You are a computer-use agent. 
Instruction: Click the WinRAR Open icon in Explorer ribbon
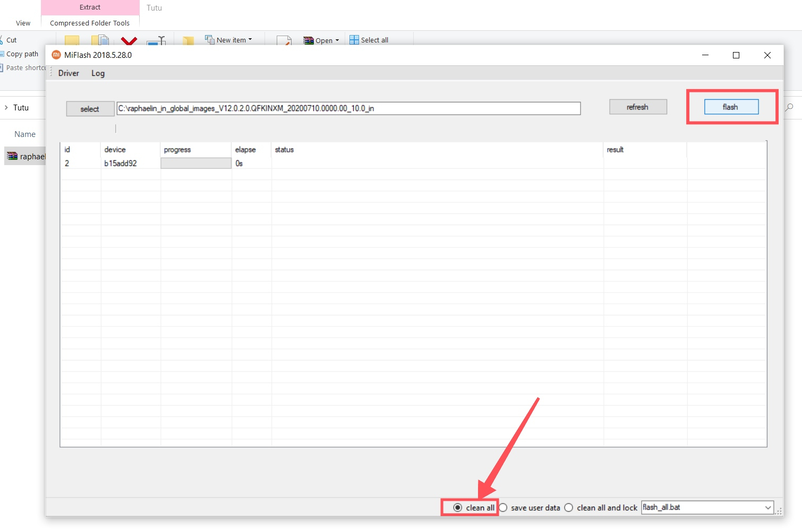coord(308,40)
